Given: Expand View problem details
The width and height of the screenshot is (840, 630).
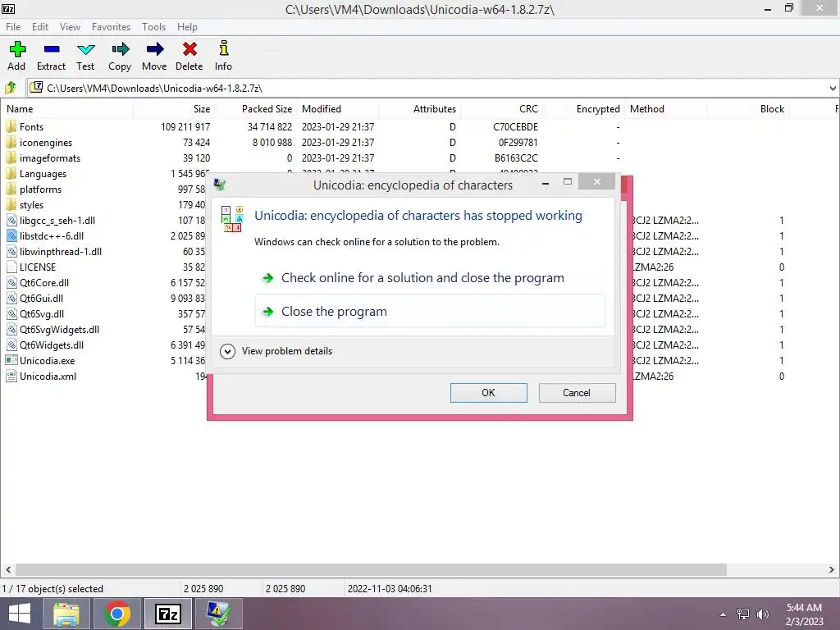Looking at the screenshot, I should (x=276, y=351).
